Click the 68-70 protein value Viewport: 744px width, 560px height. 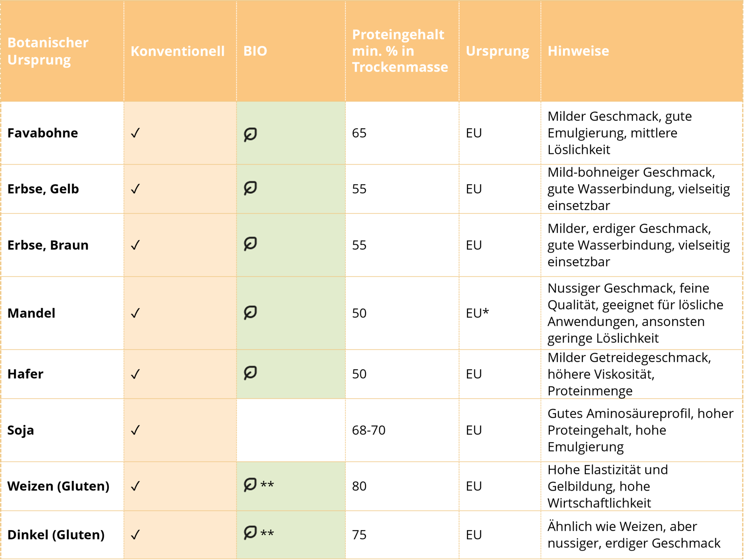click(369, 430)
